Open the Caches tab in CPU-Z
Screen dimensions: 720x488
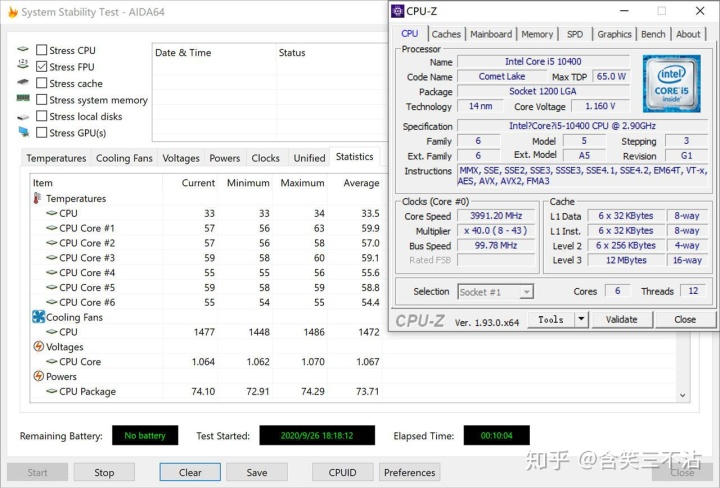(x=446, y=34)
